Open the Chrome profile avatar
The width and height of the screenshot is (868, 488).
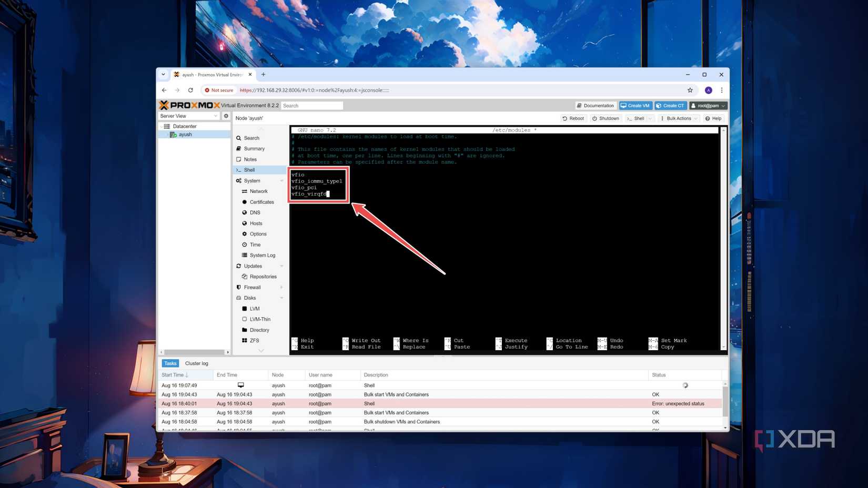coord(709,90)
